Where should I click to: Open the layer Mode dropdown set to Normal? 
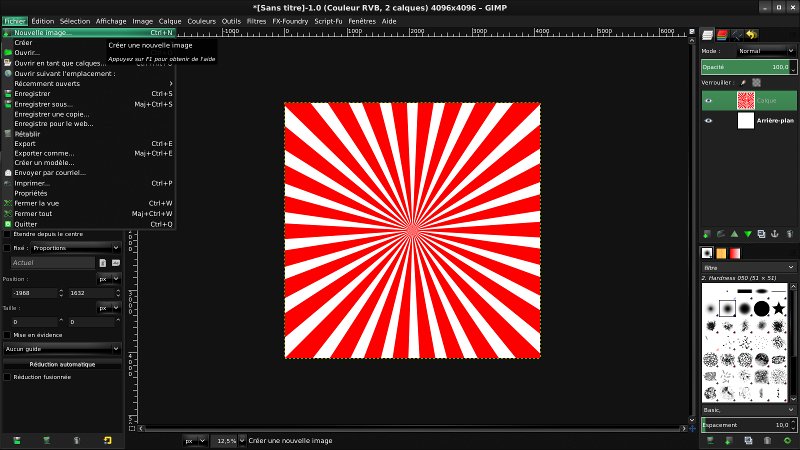pyautogui.click(x=765, y=51)
